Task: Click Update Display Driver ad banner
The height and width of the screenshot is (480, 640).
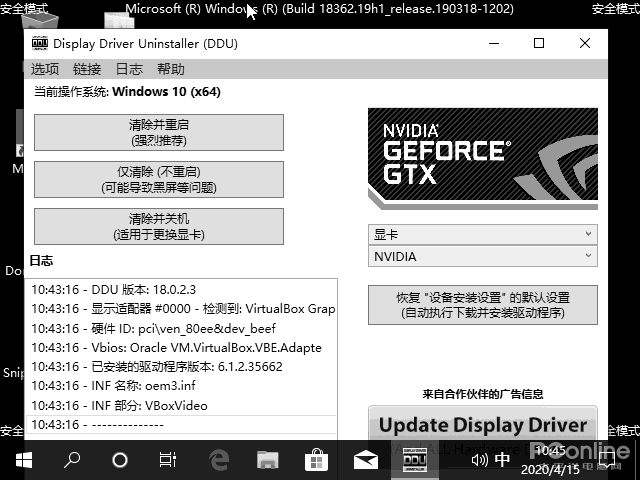Action: 483,423
